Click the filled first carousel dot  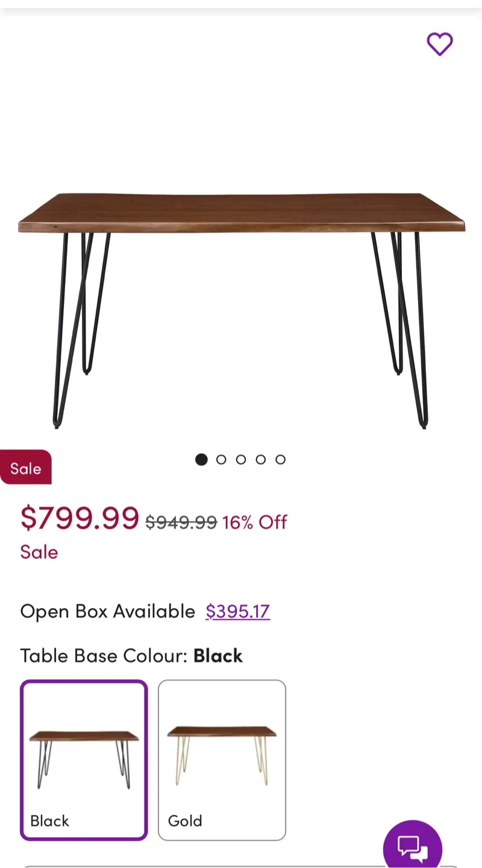coord(201,459)
